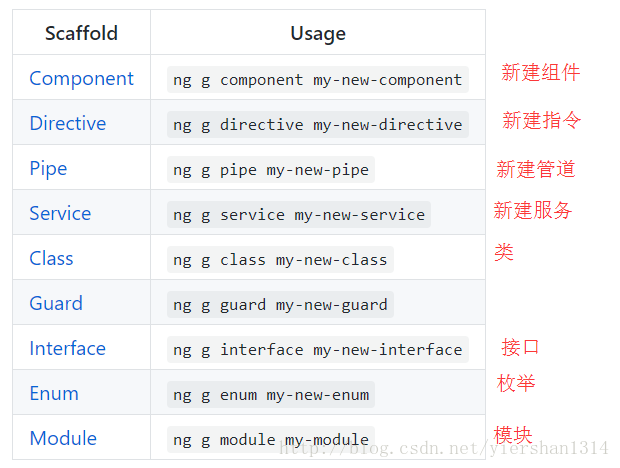Open the Service scaffold link
This screenshot has height=468, width=620.
[x=60, y=213]
